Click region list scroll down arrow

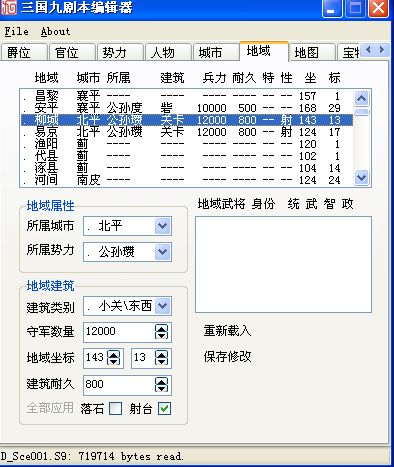coord(362,177)
